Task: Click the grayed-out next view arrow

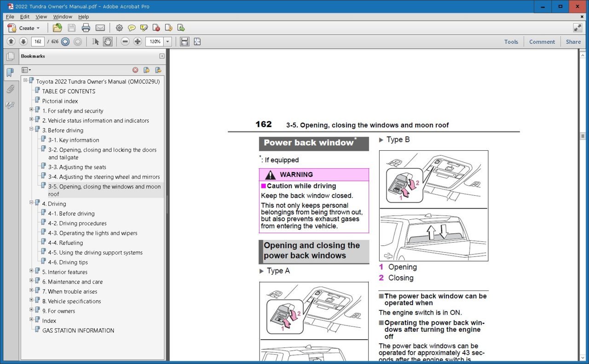Action: (x=77, y=42)
